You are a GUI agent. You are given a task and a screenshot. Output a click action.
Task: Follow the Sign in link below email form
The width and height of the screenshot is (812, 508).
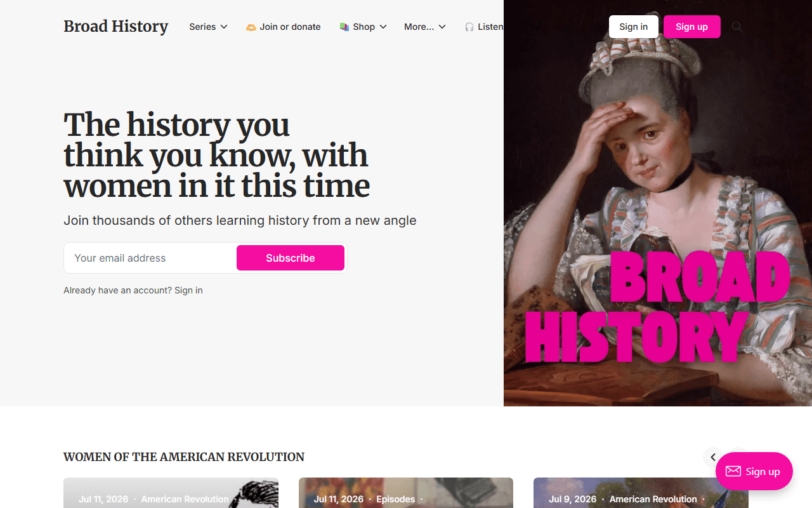click(188, 290)
